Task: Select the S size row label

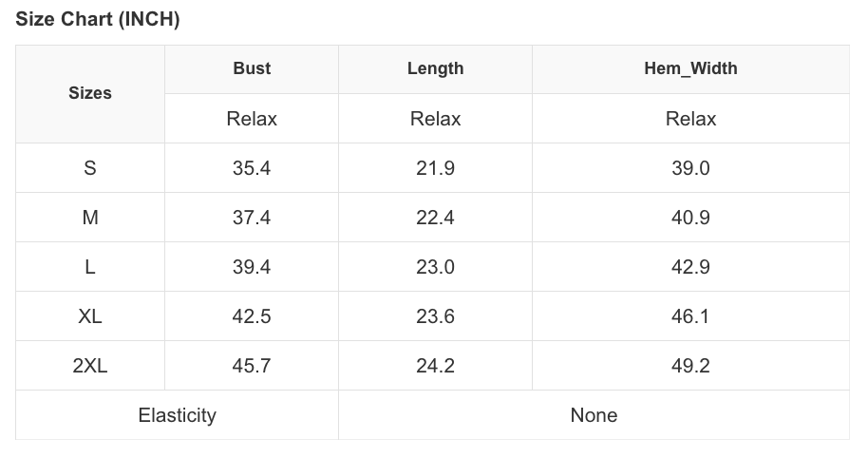Action: point(90,168)
